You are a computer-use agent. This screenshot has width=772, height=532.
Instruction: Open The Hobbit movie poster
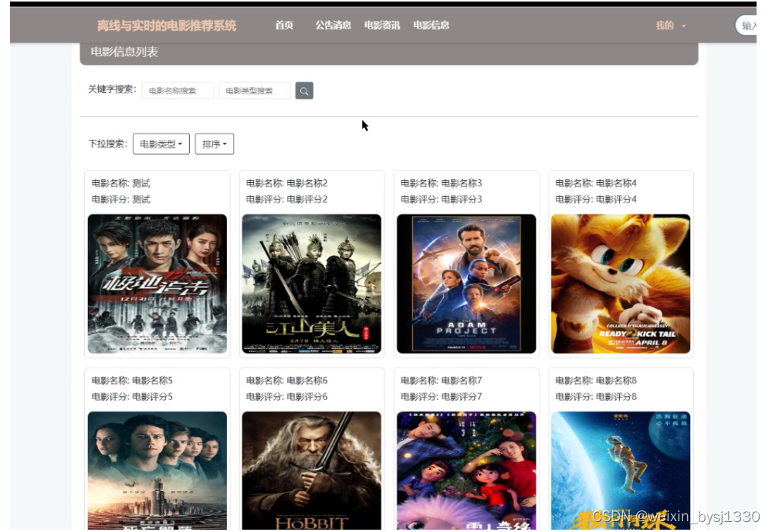(x=312, y=470)
